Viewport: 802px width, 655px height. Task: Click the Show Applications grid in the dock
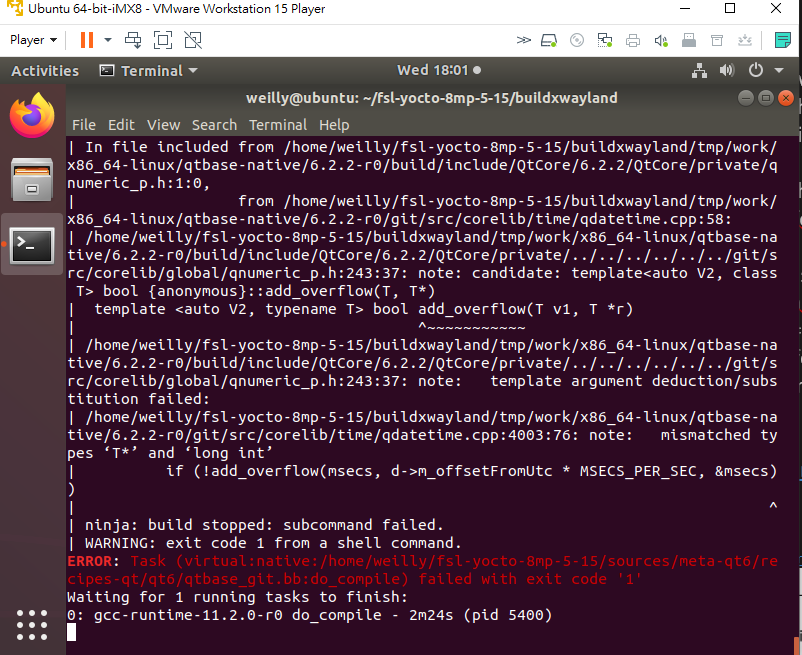[32, 625]
